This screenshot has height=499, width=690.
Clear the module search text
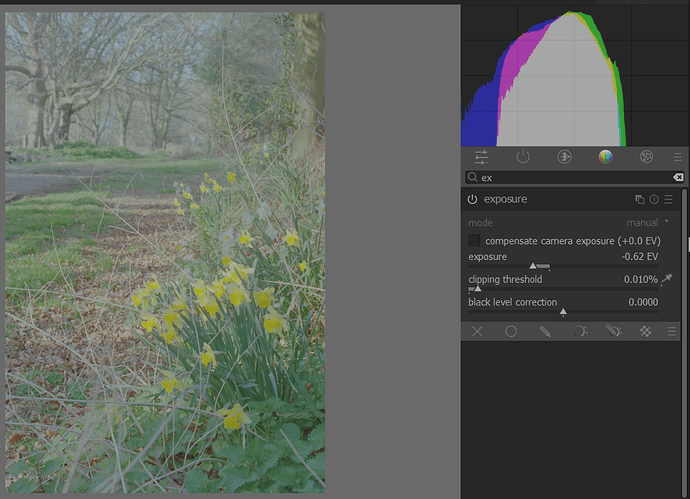point(677,177)
